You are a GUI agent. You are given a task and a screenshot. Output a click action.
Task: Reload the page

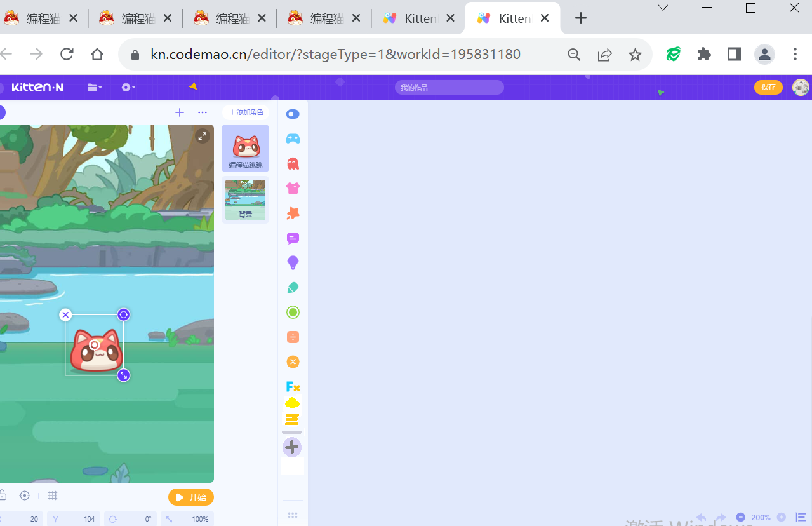(x=67, y=54)
